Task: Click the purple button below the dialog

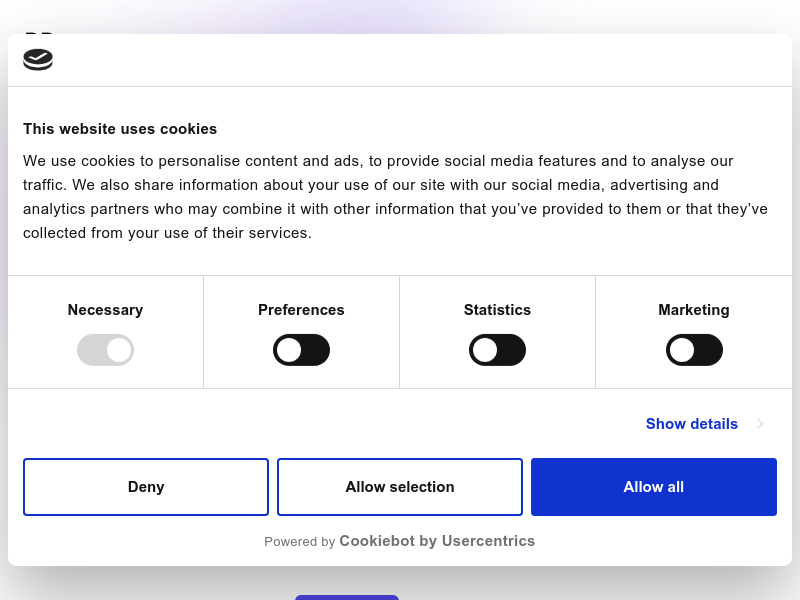Action: (x=347, y=597)
